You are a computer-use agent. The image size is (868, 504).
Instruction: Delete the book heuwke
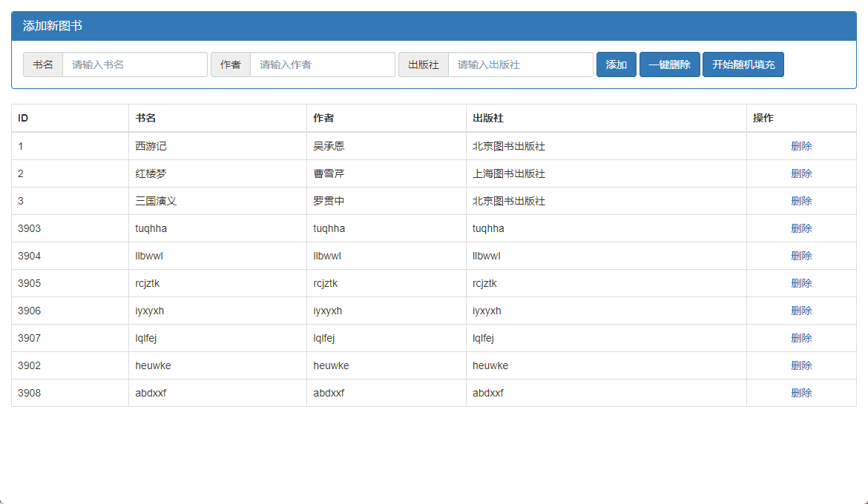tap(801, 365)
